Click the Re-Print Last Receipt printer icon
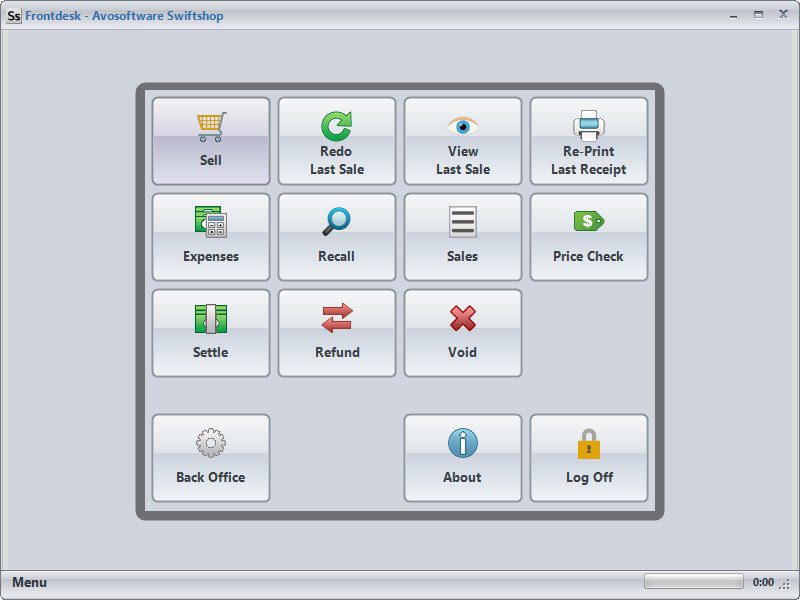Screen dimensions: 800x600 589,123
